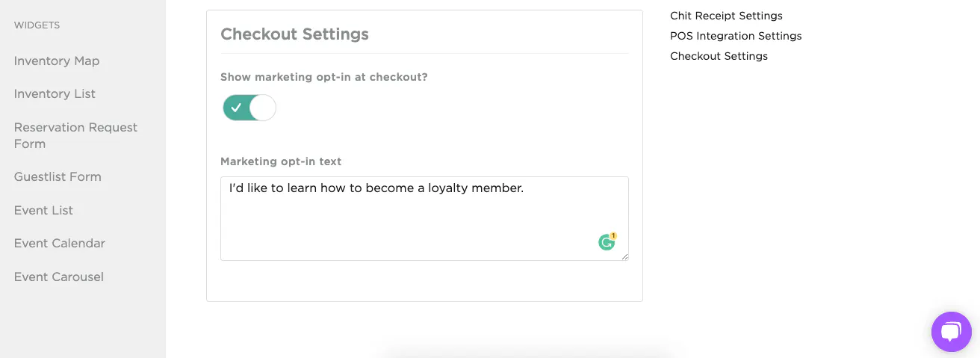Jump to POS Integration Settings section

click(x=736, y=36)
